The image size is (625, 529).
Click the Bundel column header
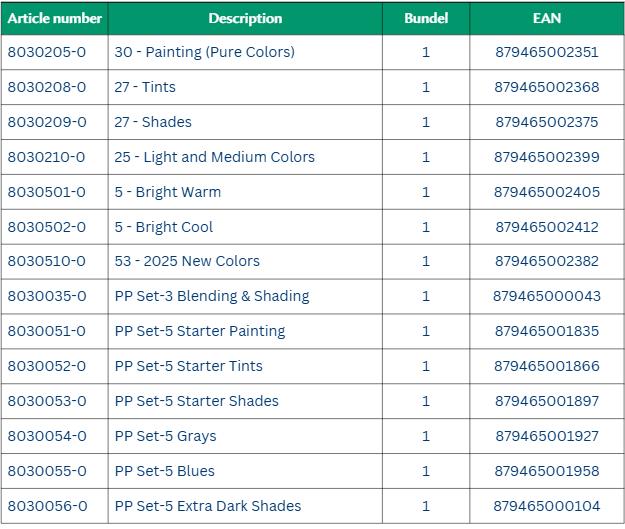[x=426, y=18]
